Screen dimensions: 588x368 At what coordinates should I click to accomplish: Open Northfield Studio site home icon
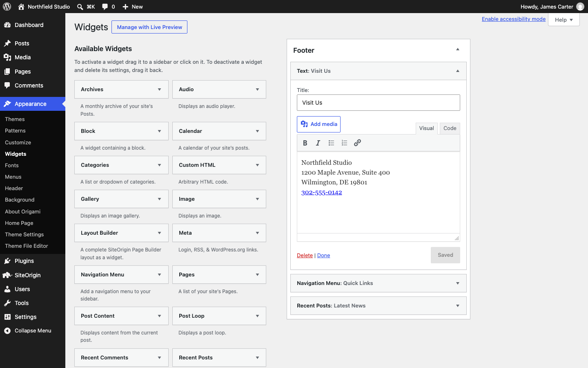tap(21, 7)
